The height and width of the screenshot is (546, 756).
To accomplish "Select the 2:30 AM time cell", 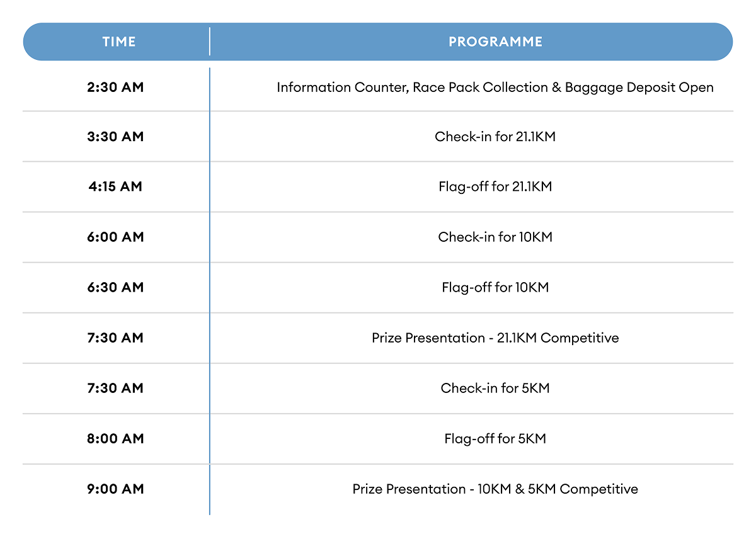I will pyautogui.click(x=115, y=88).
